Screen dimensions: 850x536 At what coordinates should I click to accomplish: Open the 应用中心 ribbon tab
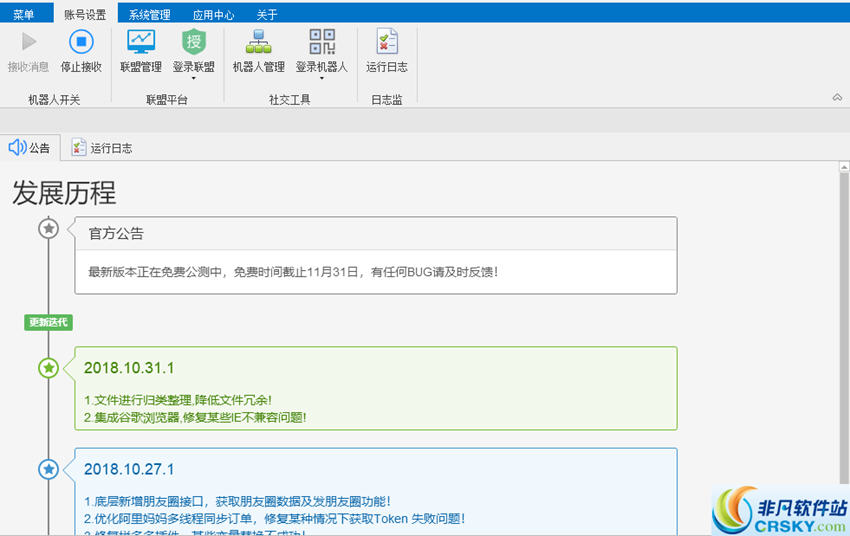click(x=214, y=15)
